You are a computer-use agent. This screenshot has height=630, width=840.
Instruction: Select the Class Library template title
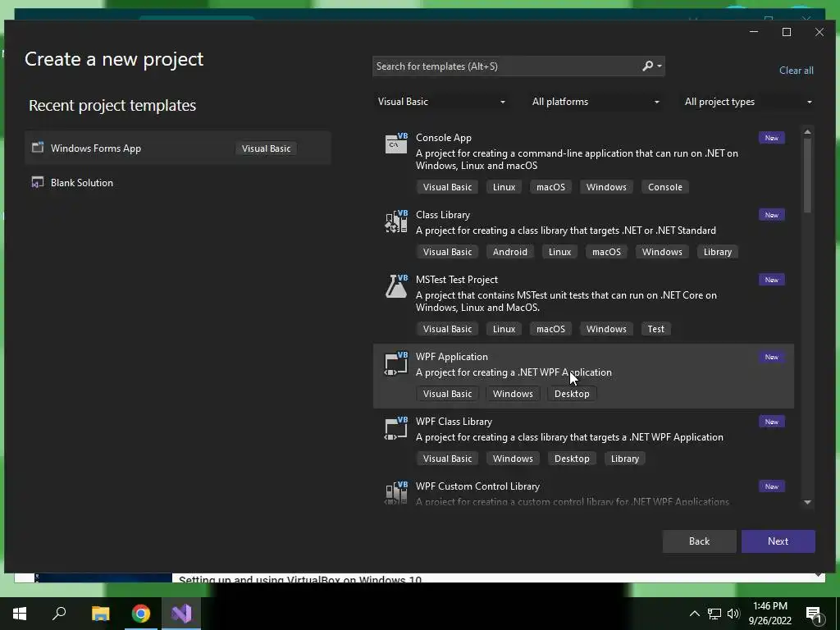(x=443, y=215)
